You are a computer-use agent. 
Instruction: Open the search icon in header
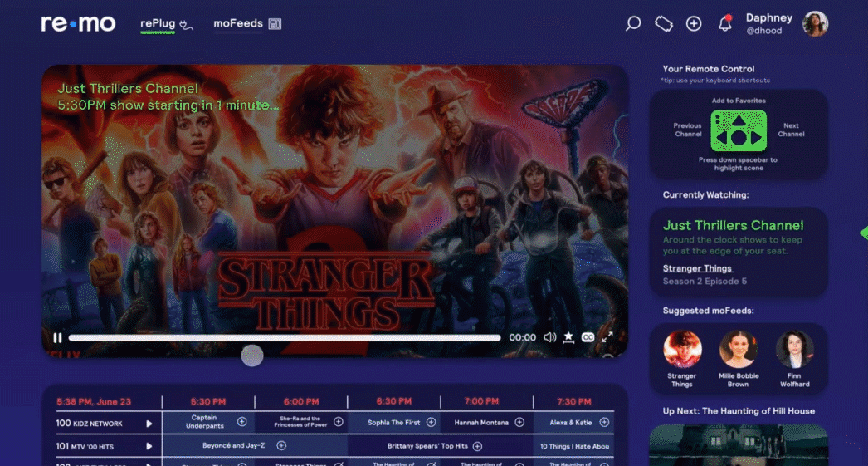632,23
